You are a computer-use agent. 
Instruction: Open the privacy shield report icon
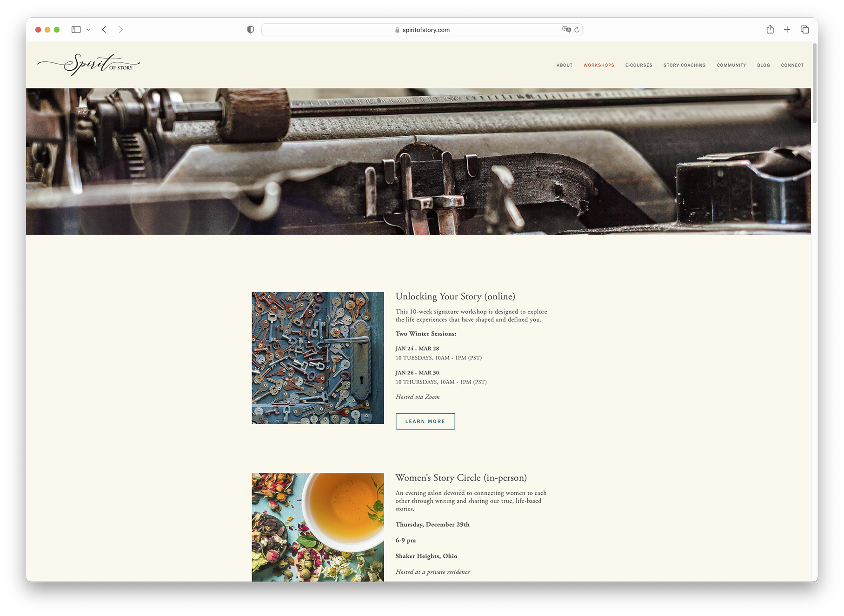[251, 30]
